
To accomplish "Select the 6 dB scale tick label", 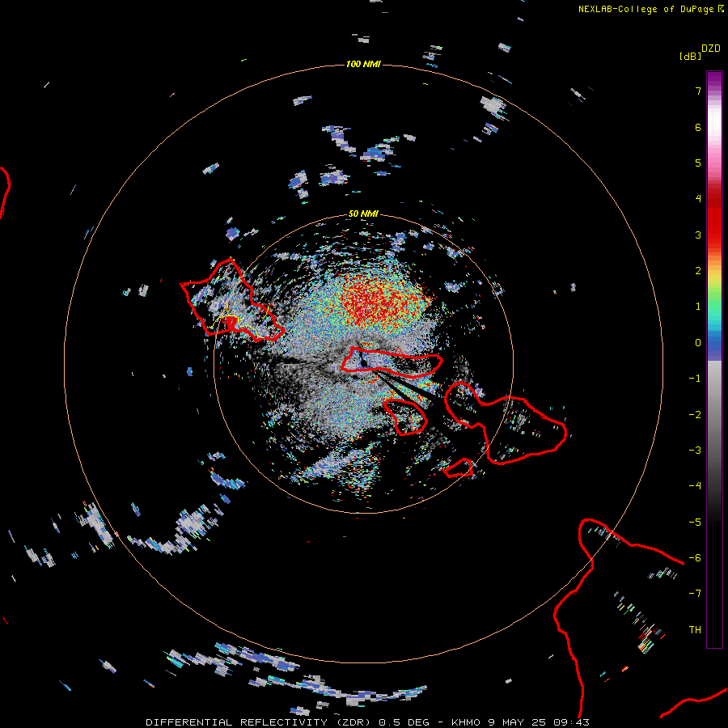I will 698,127.
